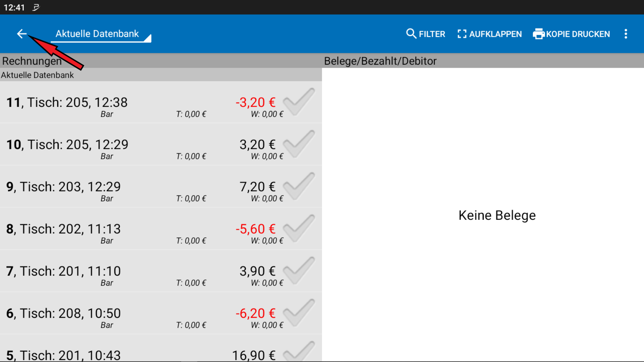This screenshot has width=644, height=362.
Task: Switch to the Rechnungen column header
Action: click(x=32, y=61)
